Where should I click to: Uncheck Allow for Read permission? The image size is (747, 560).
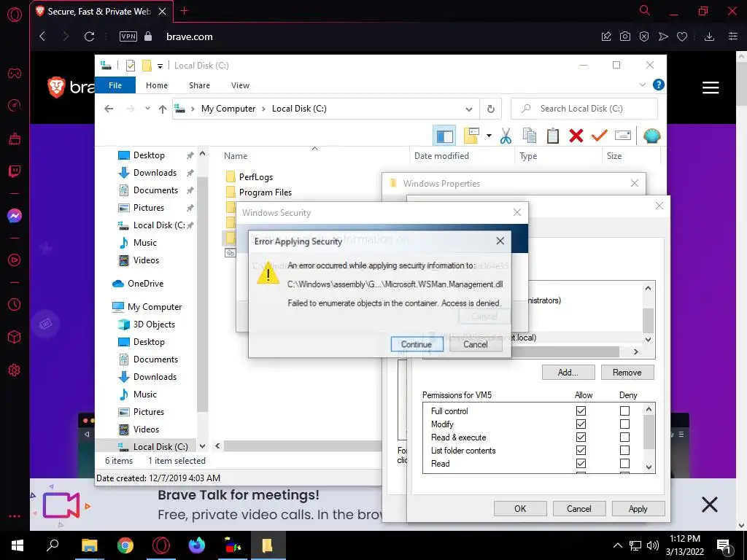(x=581, y=463)
